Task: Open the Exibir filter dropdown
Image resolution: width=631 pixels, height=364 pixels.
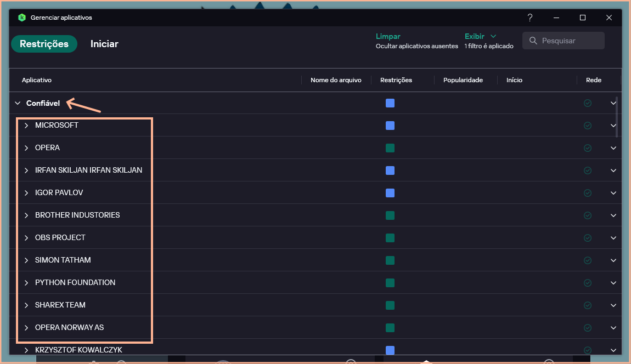Action: click(x=480, y=36)
